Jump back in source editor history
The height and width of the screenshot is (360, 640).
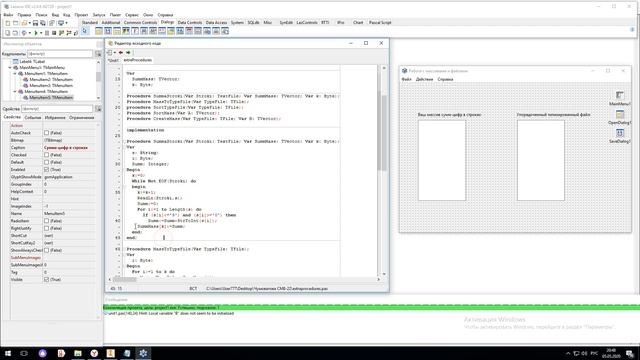click(x=121, y=52)
